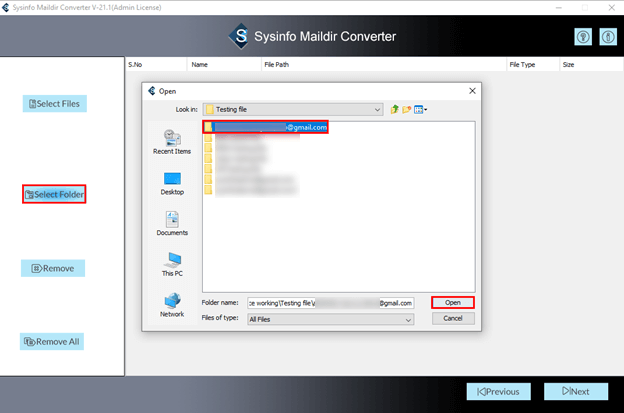Image resolution: width=624 pixels, height=413 pixels.
Task: Expand the Files of type dropdown
Action: 330,319
